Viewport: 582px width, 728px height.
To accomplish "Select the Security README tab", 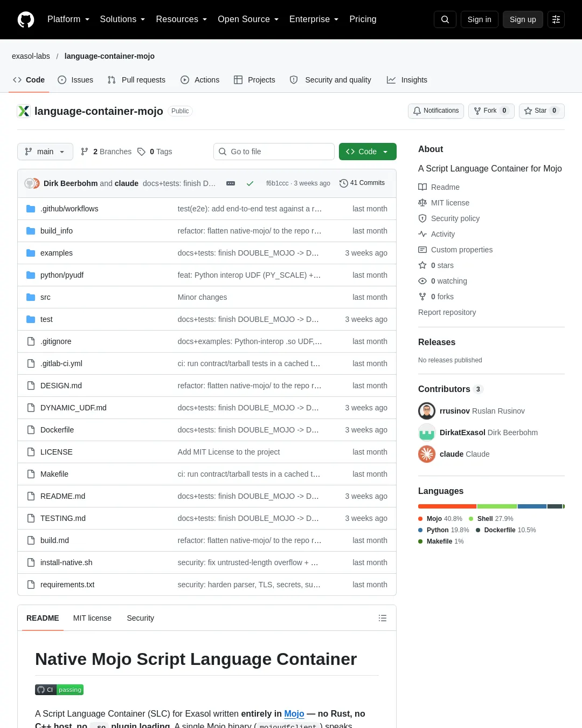I will (x=140, y=618).
